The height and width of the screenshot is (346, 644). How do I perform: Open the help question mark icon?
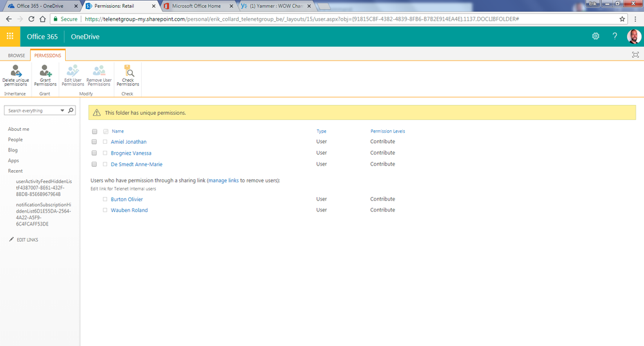pyautogui.click(x=615, y=36)
